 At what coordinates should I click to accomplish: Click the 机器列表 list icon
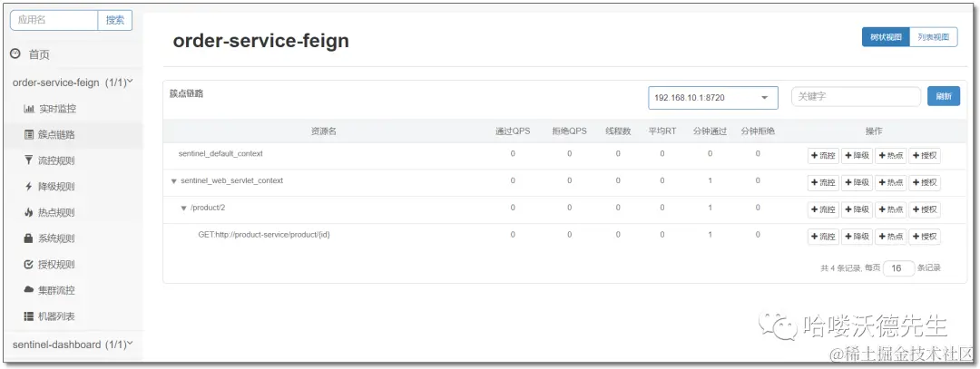click(x=29, y=316)
